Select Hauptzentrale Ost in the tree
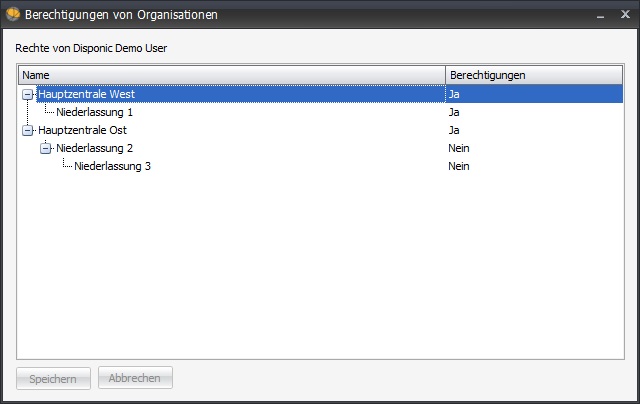The image size is (640, 404). click(x=82, y=130)
